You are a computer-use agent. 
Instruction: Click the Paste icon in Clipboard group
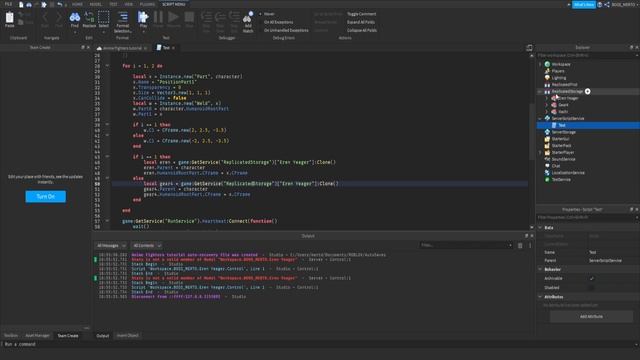(x=9, y=18)
